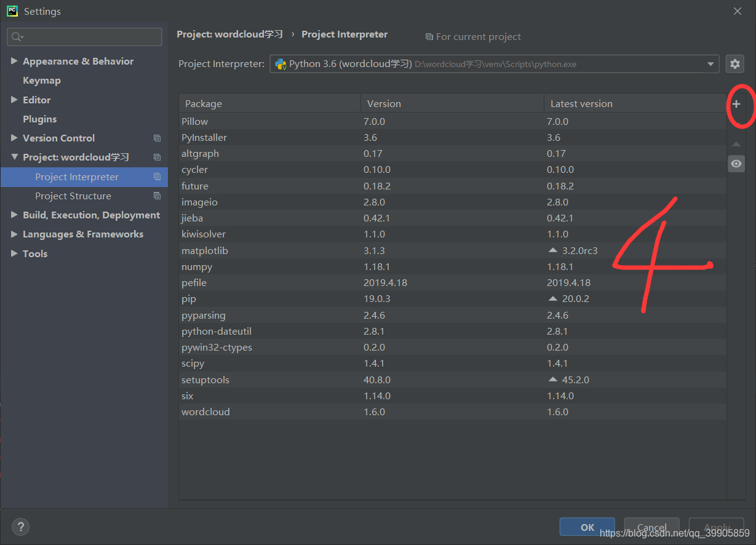Expand Languages & Frameworks section
The height and width of the screenshot is (545, 756).
tap(14, 234)
